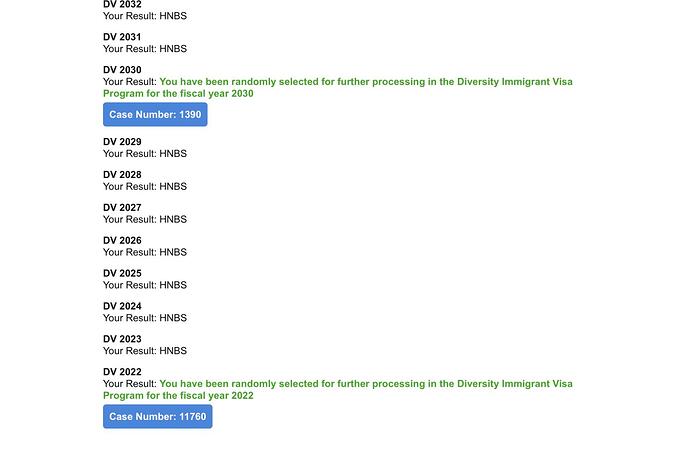Click the DV 2028 heading
This screenshot has height=454, width=690.
122,175
